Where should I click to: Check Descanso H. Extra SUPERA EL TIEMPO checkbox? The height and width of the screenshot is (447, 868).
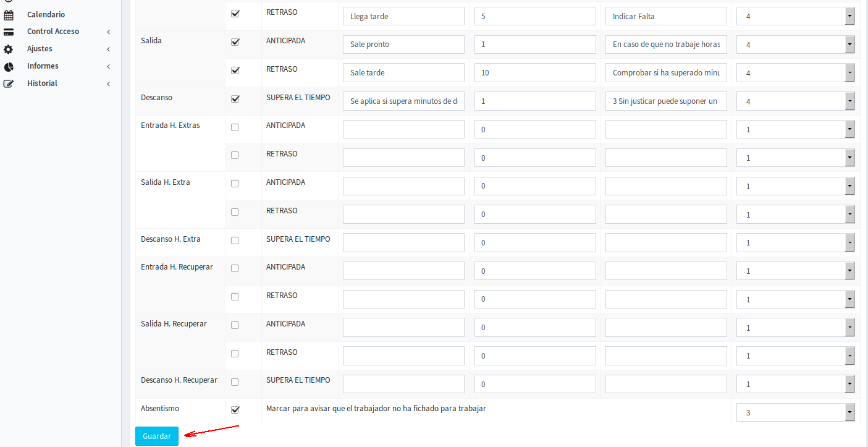pyautogui.click(x=235, y=241)
